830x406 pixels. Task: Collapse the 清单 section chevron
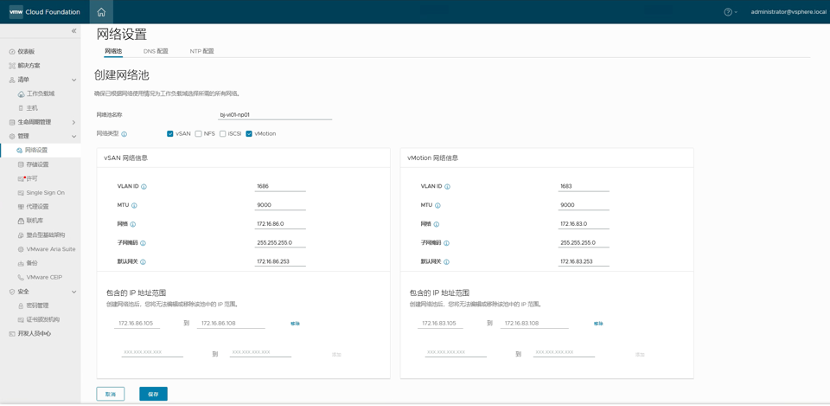click(74, 80)
